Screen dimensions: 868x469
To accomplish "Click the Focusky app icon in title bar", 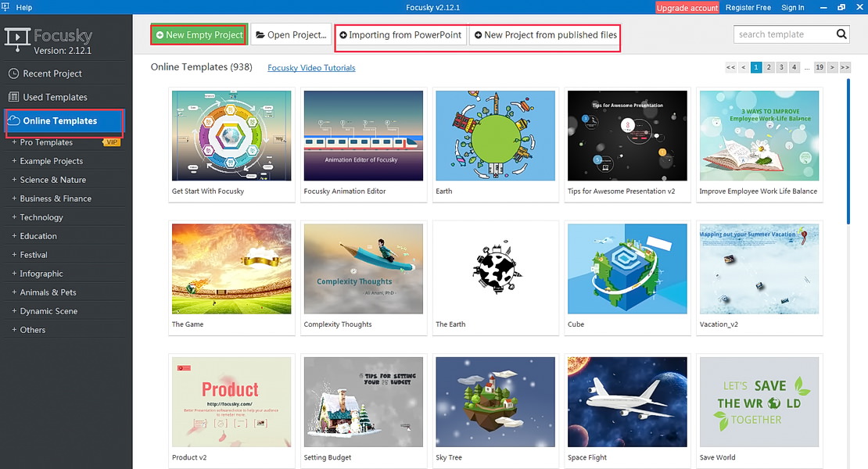I will (5, 6).
